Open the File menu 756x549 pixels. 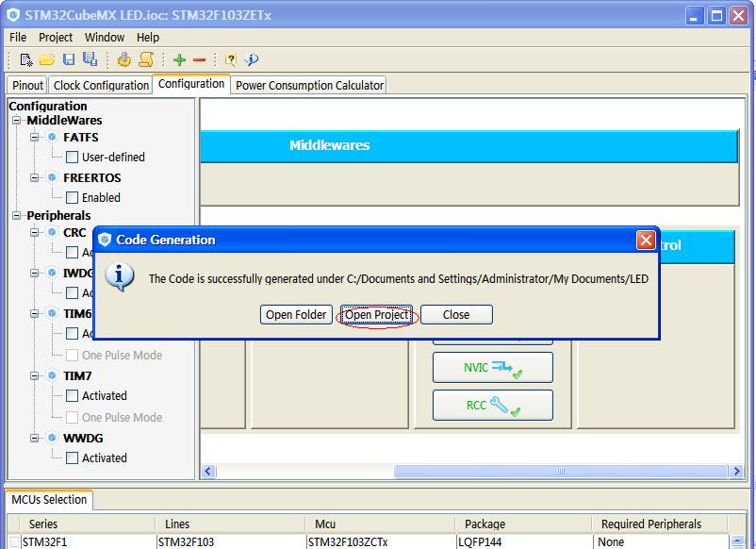(18, 37)
